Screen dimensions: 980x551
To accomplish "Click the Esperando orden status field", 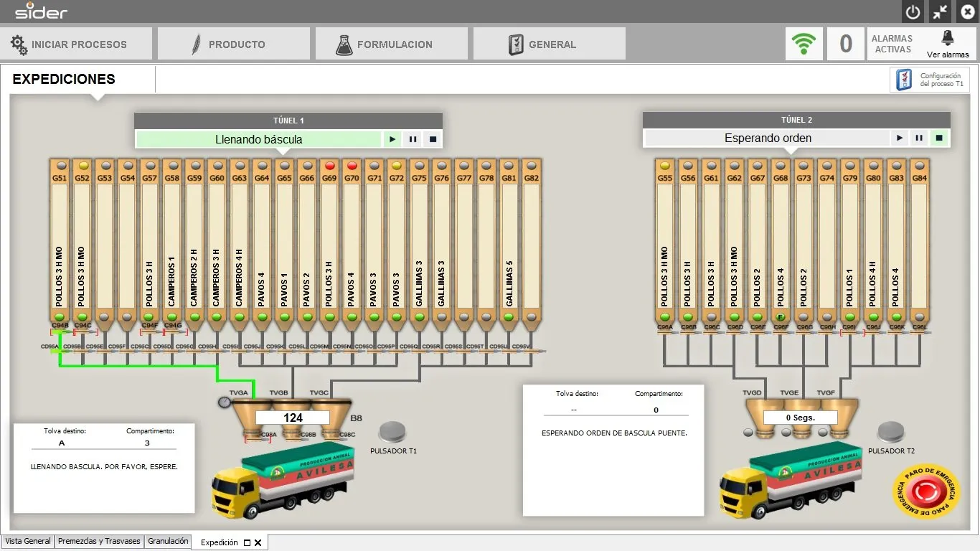I will [x=768, y=138].
